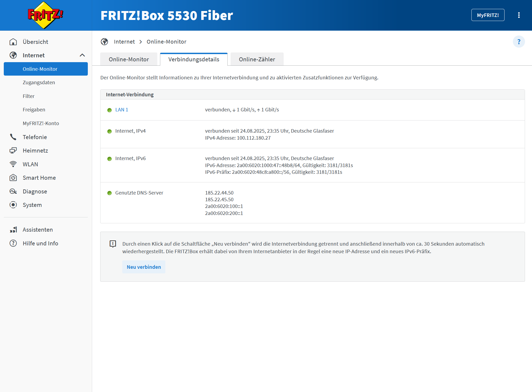Viewport: 532px width, 392px height.
Task: Click the Diagnose icon
Action: coord(13,191)
